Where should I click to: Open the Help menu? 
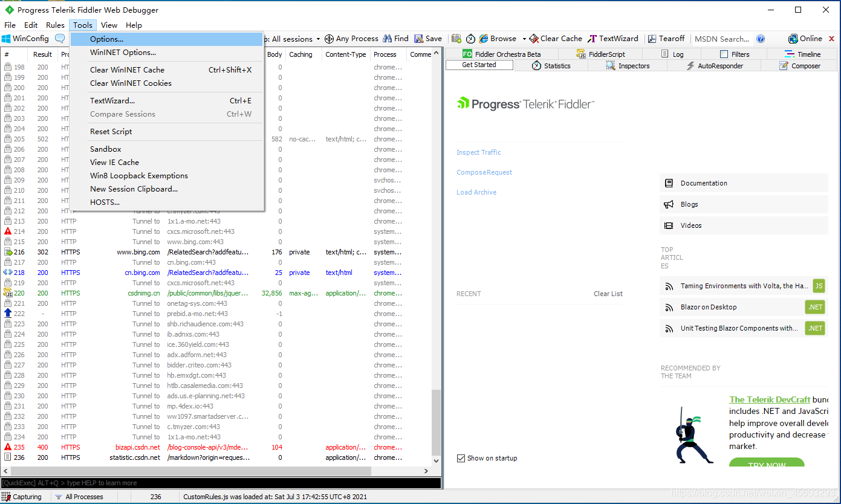(x=134, y=25)
